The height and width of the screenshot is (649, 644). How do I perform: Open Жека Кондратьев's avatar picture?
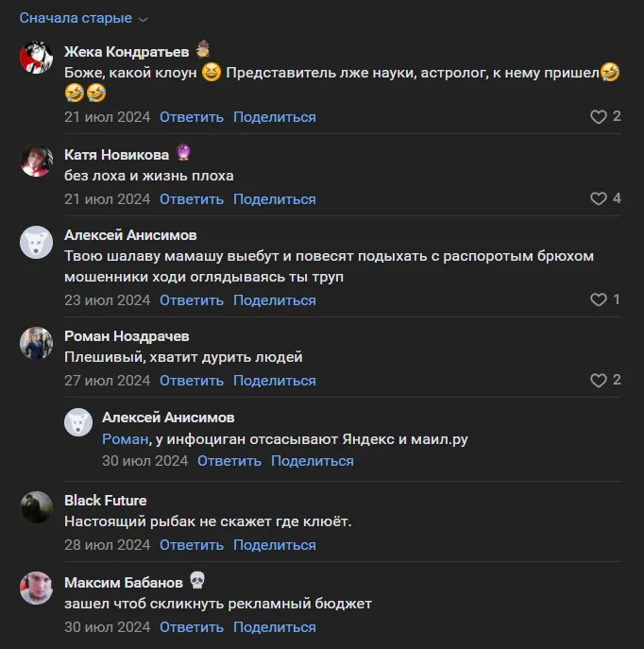click(37, 57)
